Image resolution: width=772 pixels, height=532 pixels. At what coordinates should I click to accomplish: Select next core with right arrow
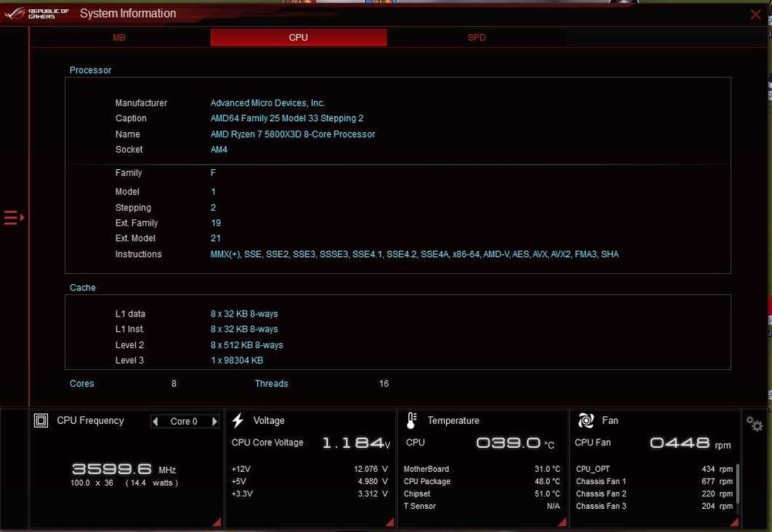point(214,421)
